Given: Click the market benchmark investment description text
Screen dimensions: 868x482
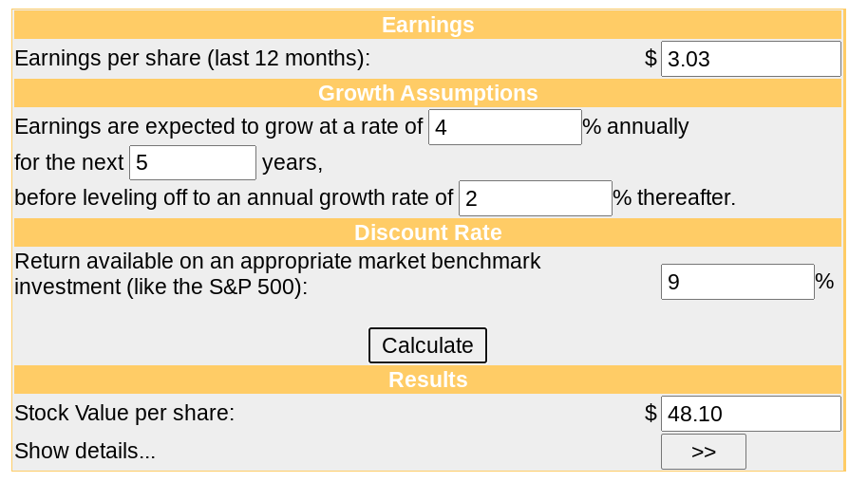Looking at the screenshot, I should click(x=277, y=274).
